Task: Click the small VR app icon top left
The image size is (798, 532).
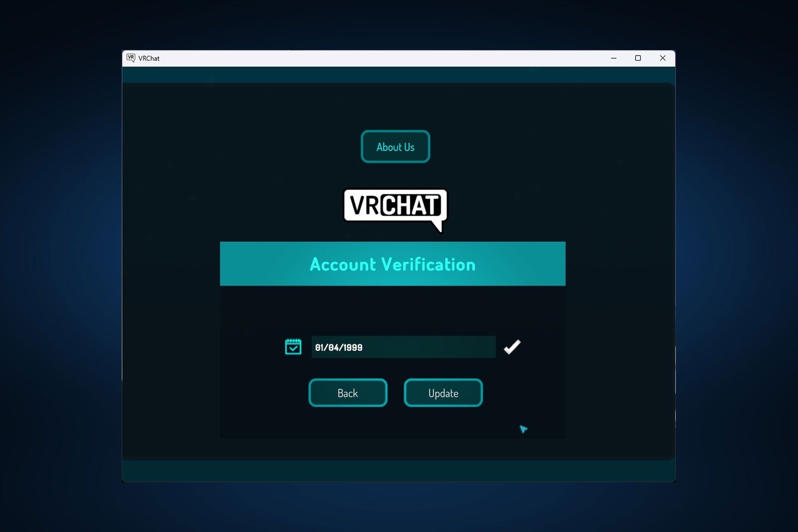Action: (x=131, y=58)
